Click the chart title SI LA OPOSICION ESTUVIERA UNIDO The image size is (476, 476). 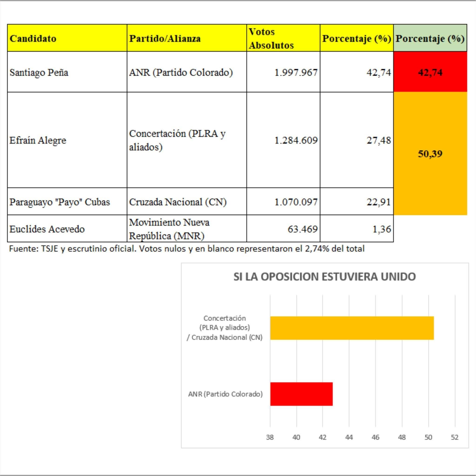[x=324, y=277]
